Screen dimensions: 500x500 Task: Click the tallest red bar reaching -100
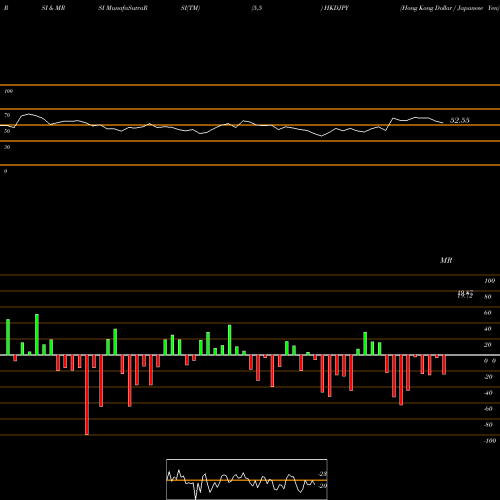[x=87, y=395]
